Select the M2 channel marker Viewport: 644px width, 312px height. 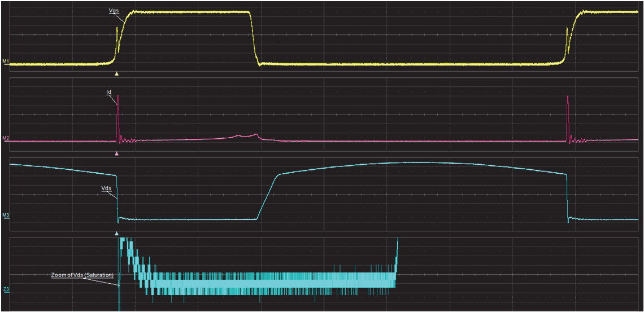tap(5, 138)
